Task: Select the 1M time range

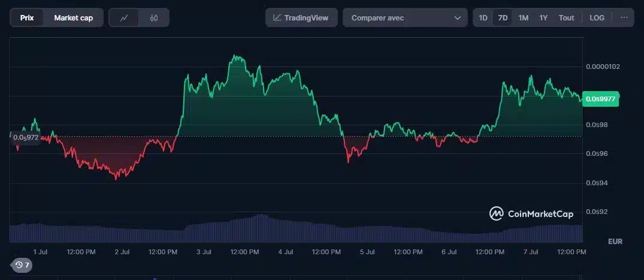Action: click(x=523, y=17)
